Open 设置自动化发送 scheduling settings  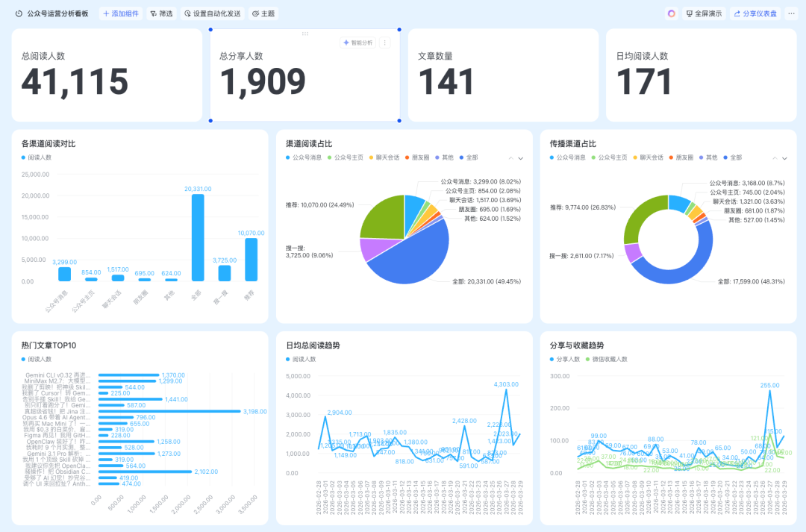[212, 14]
